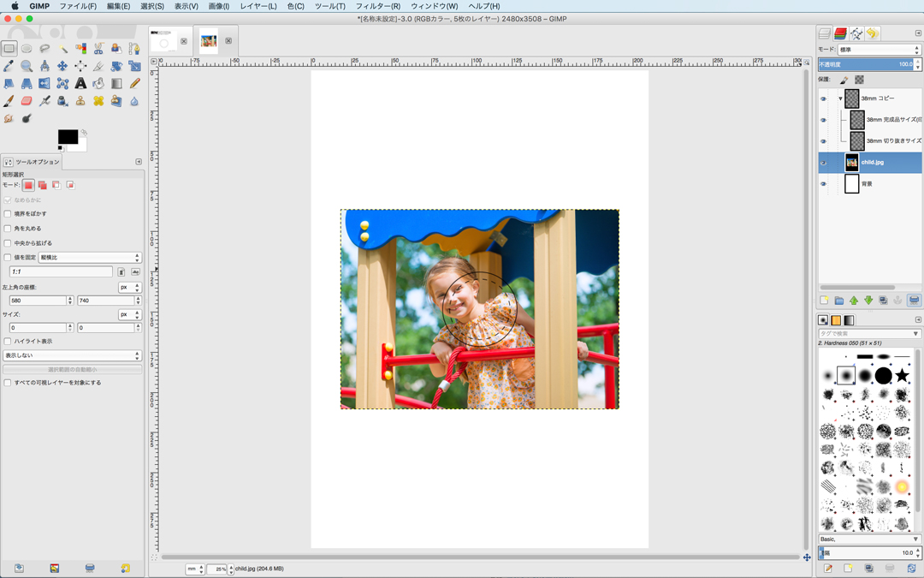Click the black foreground color swatch
Screen dimensions: 924x578
point(67,137)
